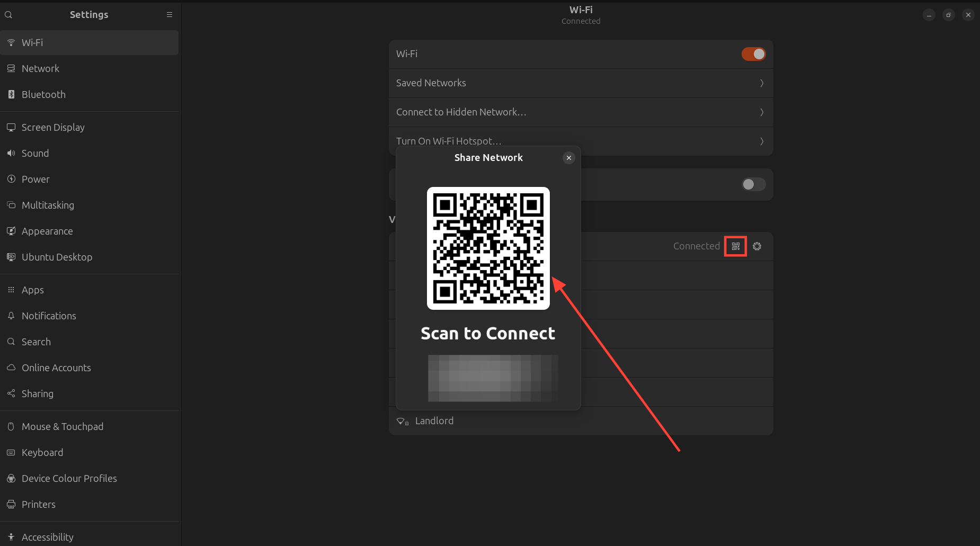This screenshot has width=980, height=546.
Task: Click the Scan to Connect heading
Action: pos(488,334)
